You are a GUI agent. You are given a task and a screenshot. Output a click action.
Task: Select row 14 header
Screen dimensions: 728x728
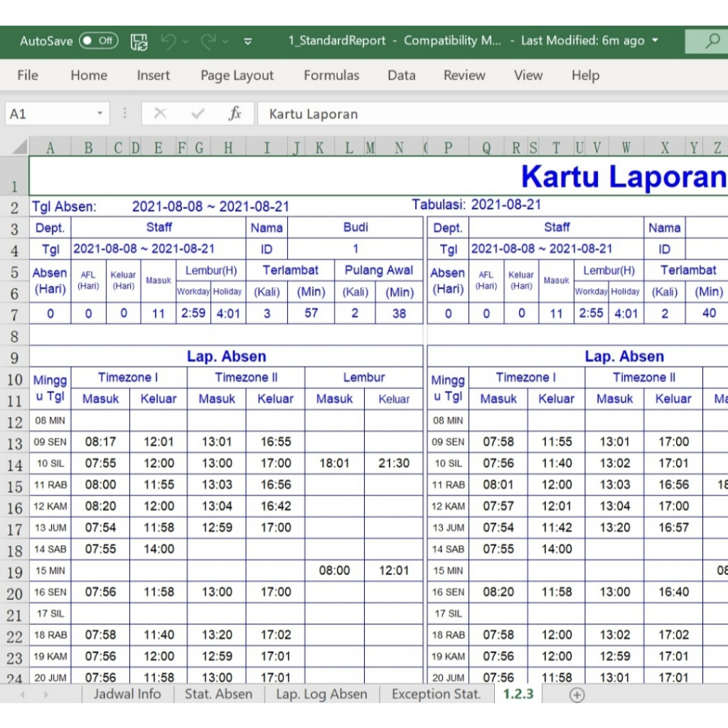point(14,464)
